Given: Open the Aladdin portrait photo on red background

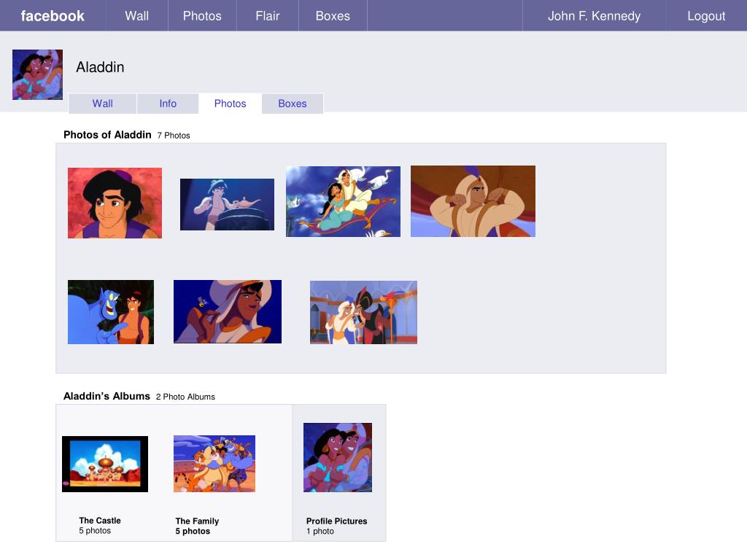Looking at the screenshot, I should 115,203.
